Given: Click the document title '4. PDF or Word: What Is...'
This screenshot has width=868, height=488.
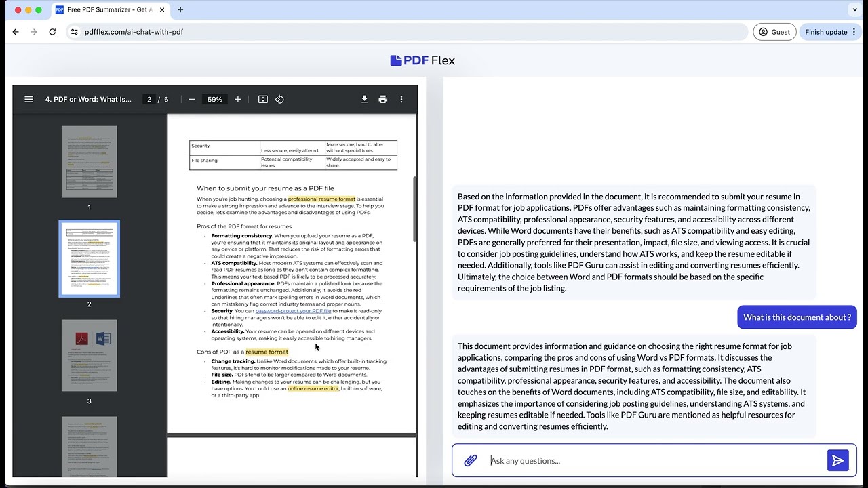Looking at the screenshot, I should point(88,99).
